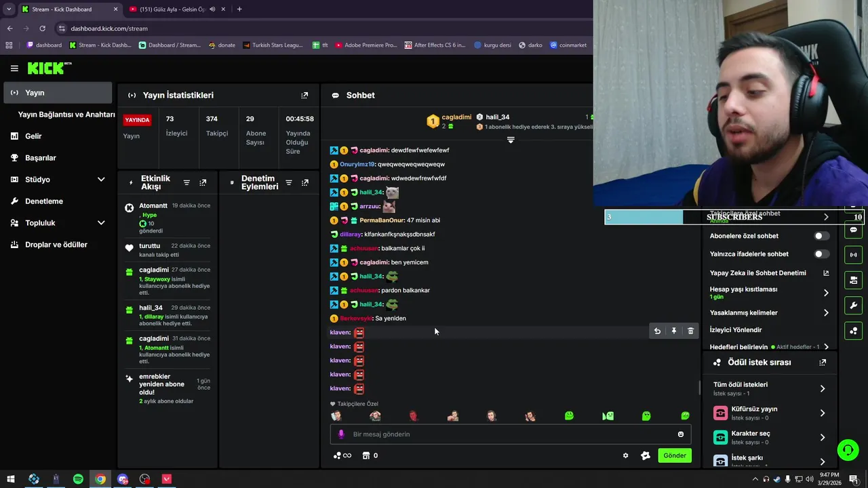
Task: Reload the page with browser refresh button
Action: (42, 28)
